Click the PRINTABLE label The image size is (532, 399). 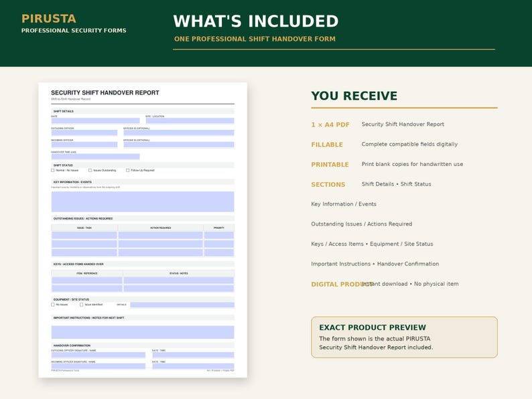(330, 165)
